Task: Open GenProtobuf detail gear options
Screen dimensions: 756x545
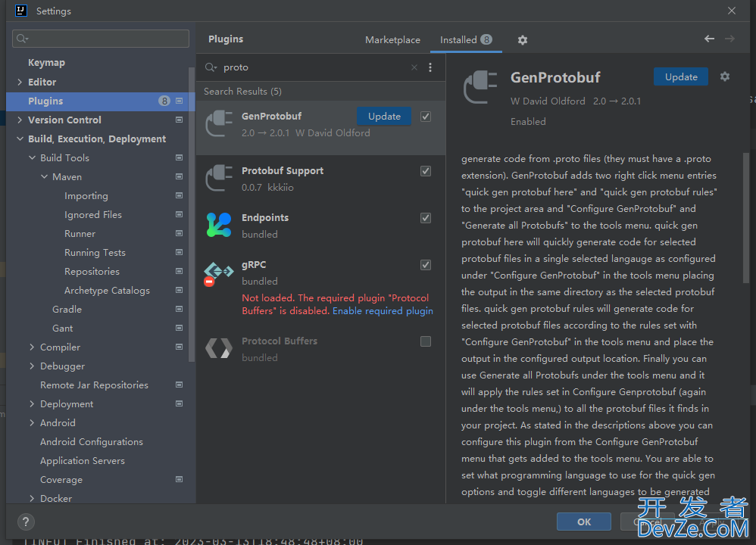Action: (725, 76)
